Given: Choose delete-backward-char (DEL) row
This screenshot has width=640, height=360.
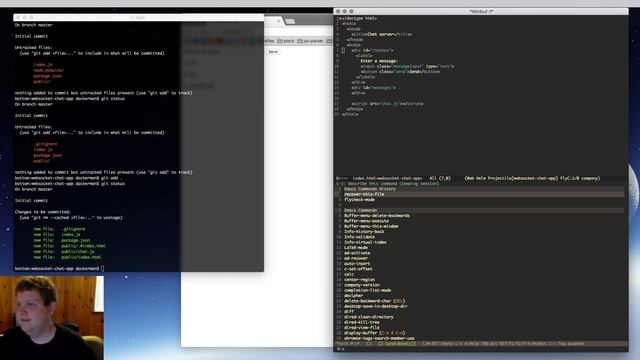Looking at the screenshot, I should pos(375,301).
